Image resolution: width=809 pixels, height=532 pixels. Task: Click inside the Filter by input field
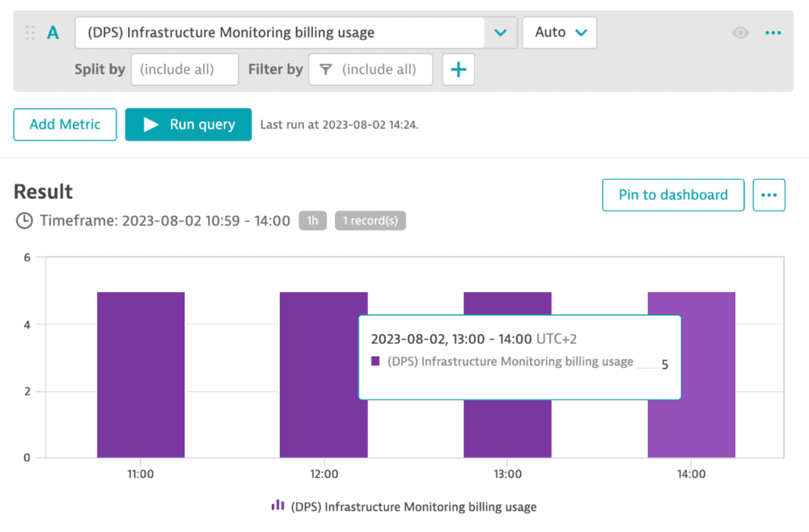click(380, 70)
